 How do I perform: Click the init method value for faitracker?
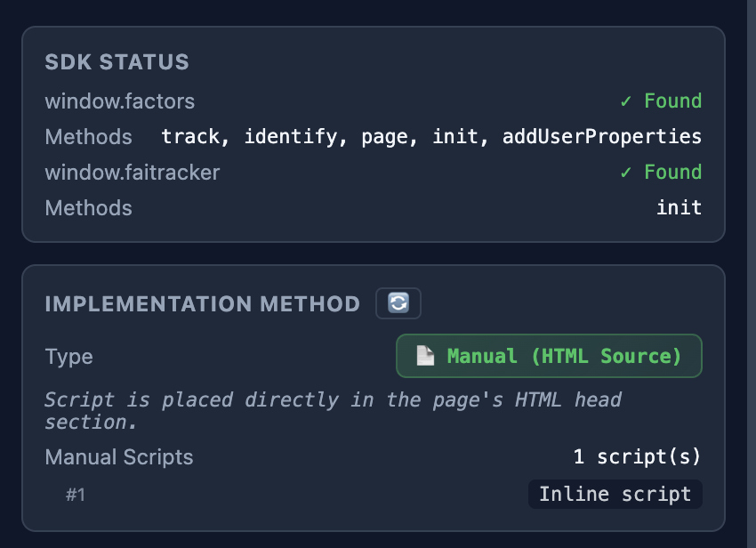point(679,208)
